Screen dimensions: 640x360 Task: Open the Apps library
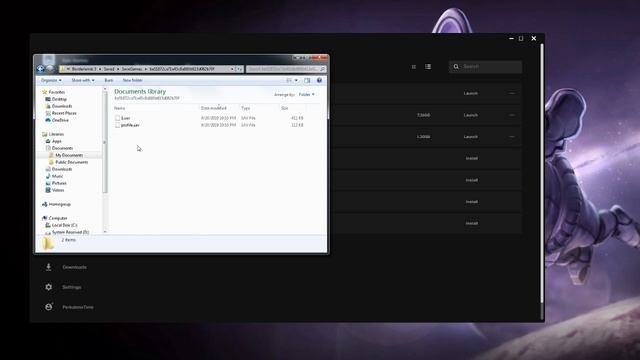pyautogui.click(x=57, y=141)
